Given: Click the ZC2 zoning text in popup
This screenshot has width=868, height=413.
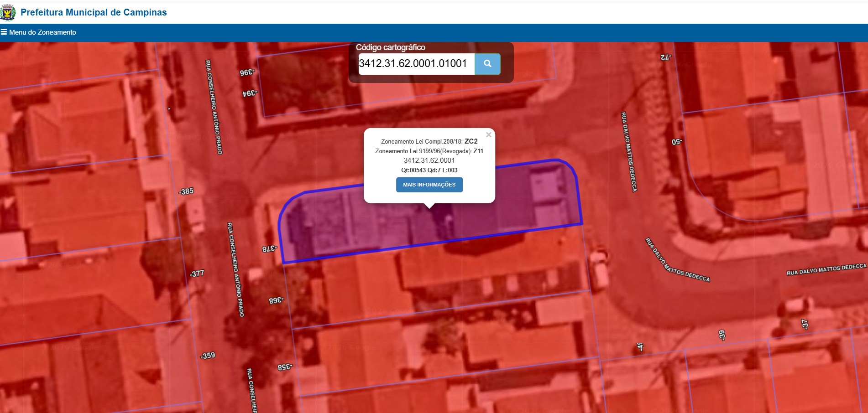Looking at the screenshot, I should coord(471,141).
